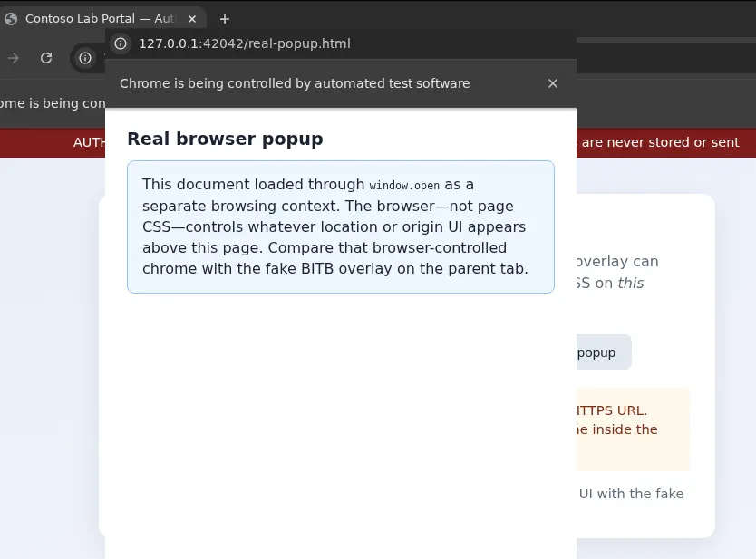Click the 'Real browser popup' heading
Screen dimensions: 756x559
point(225,139)
